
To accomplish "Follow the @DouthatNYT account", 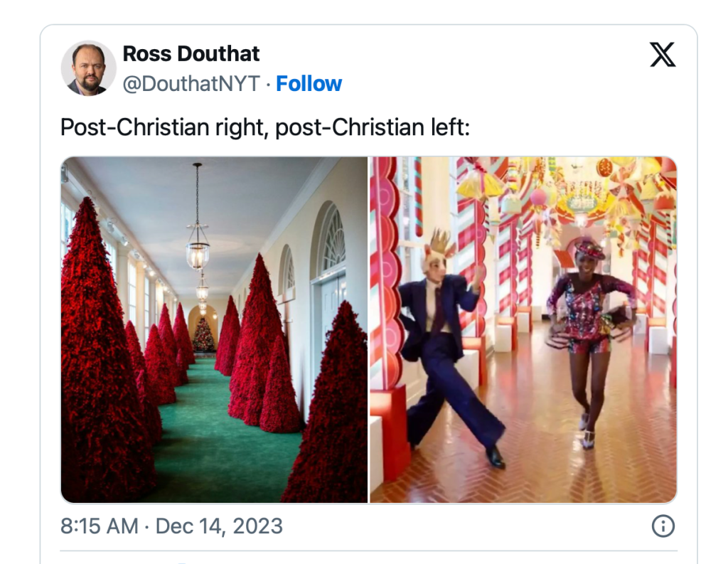I will tap(309, 84).
